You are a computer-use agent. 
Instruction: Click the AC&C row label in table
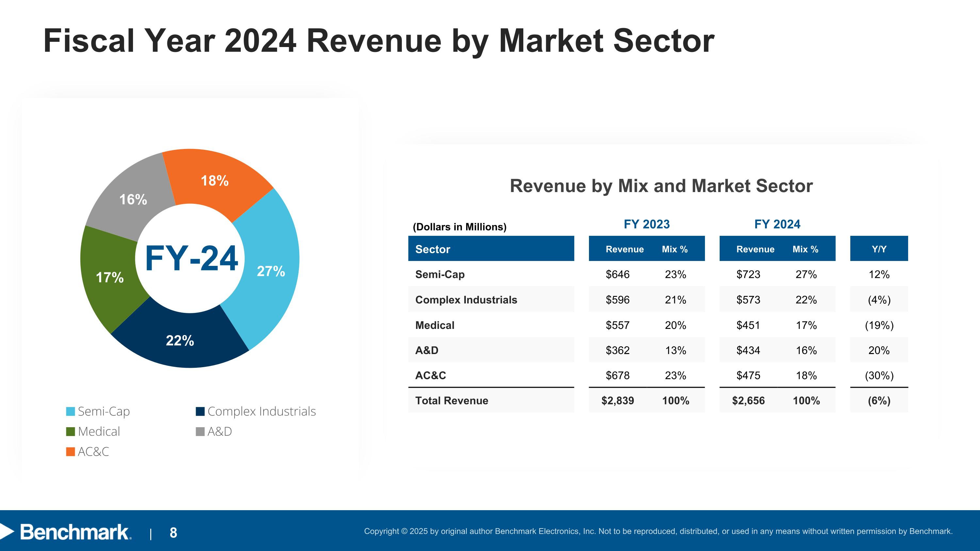pyautogui.click(x=431, y=376)
